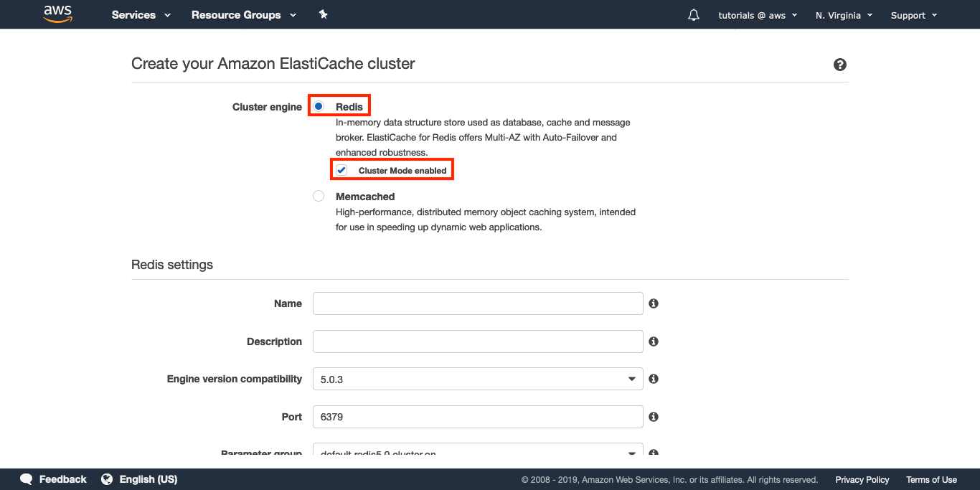Open the notifications bell icon
This screenshot has width=980, height=490.
[693, 15]
